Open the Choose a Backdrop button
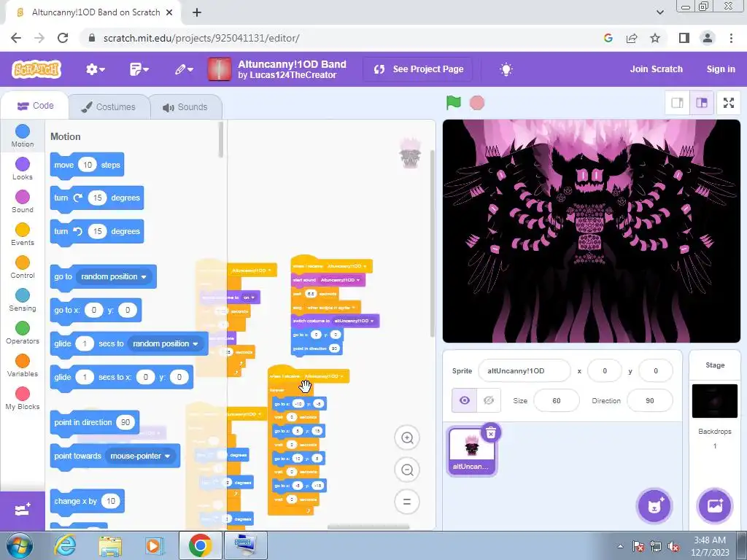 (x=715, y=506)
